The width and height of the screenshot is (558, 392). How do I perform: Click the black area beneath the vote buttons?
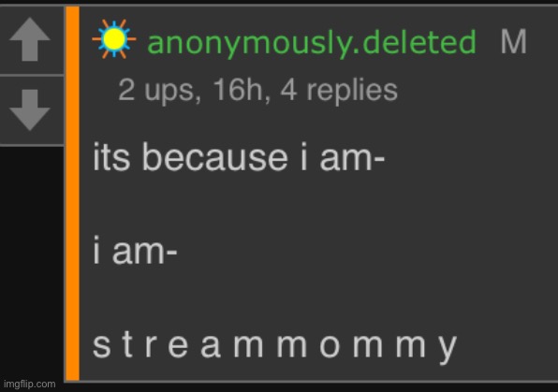point(31,261)
